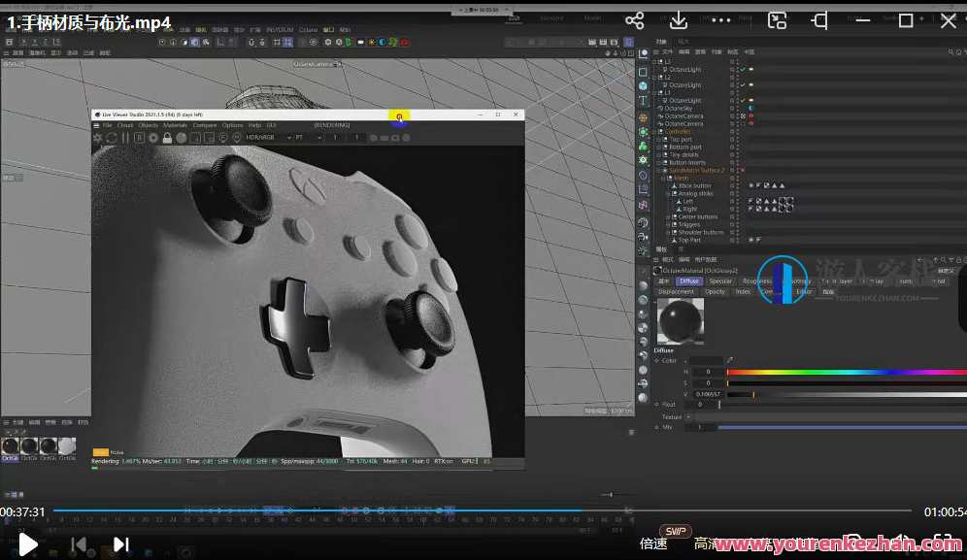Open the Live Viewer settings gear icon

point(97,138)
